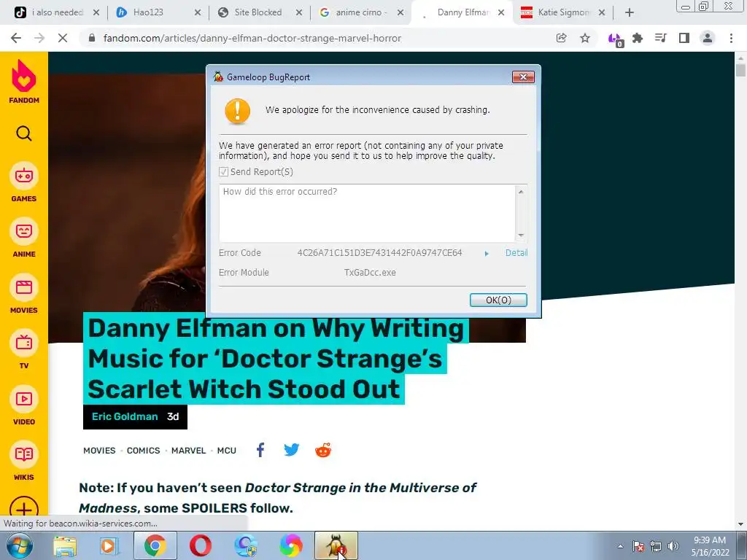Screen dimensions: 747x560
Task: Click the error code 4C26A71C151D3E7431442F0A9747CE64
Action: [379, 253]
